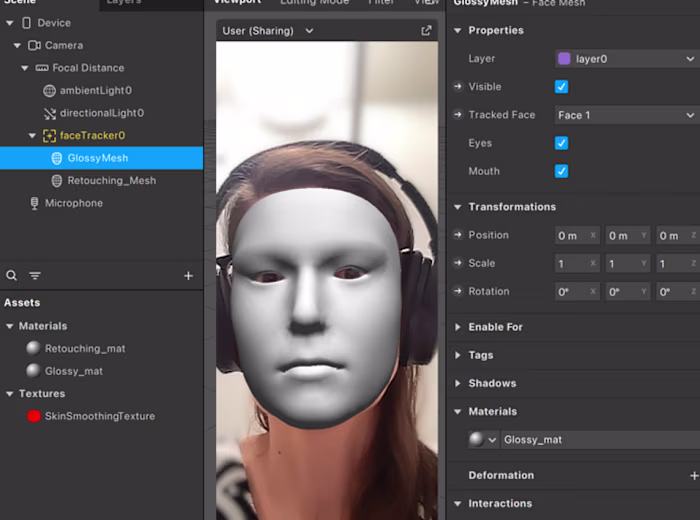Click the Glossy_mat material field in inspector
The height and width of the screenshot is (520, 700).
coord(600,440)
